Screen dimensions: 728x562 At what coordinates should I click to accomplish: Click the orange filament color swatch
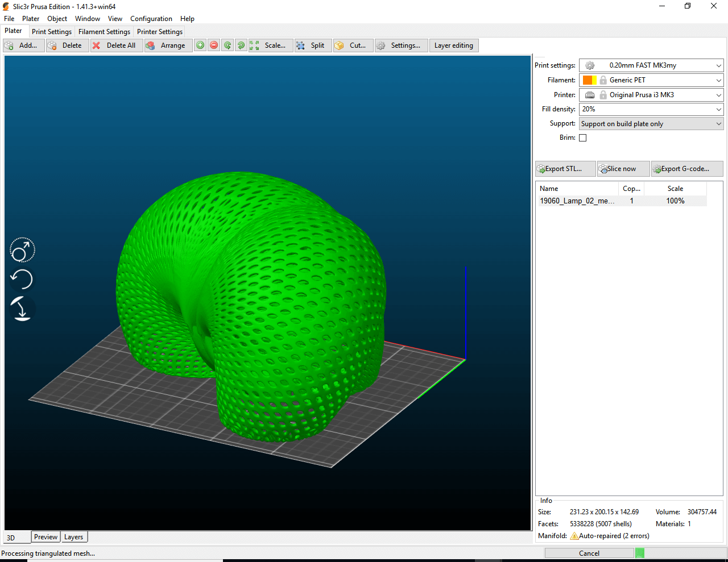pyautogui.click(x=588, y=80)
